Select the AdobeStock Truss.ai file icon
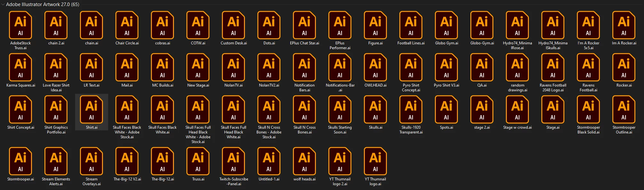 click(20, 25)
